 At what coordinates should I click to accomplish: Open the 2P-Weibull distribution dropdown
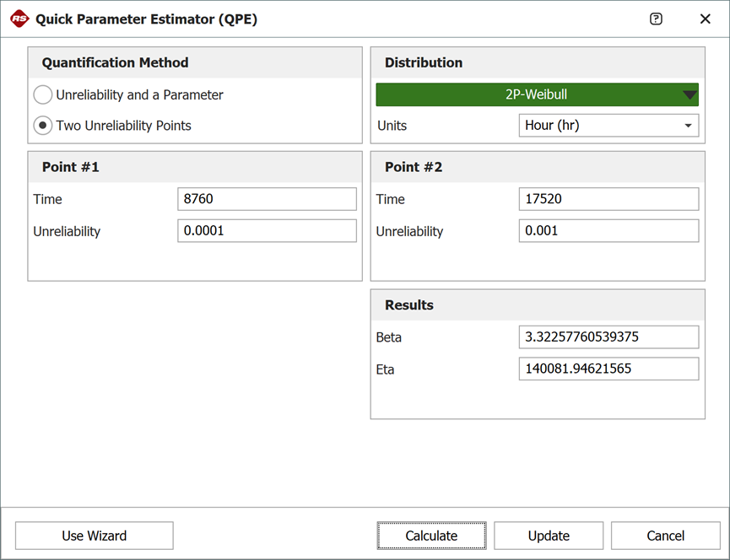[537, 94]
